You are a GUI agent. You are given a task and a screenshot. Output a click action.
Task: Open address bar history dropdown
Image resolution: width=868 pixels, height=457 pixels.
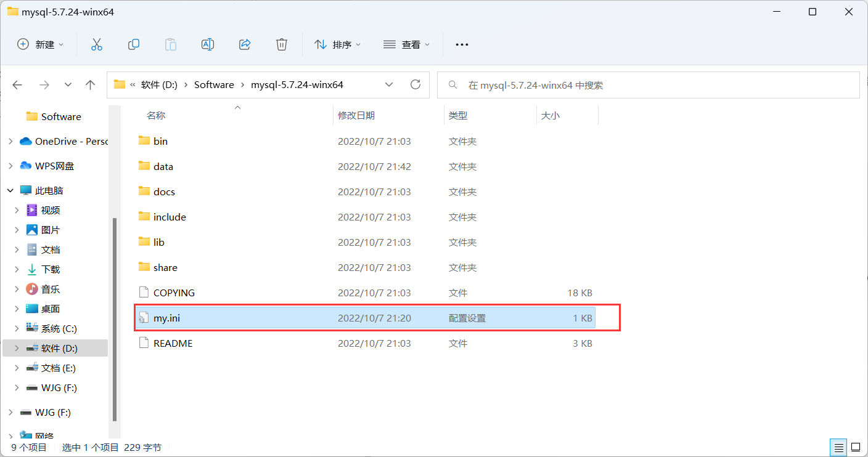389,84
